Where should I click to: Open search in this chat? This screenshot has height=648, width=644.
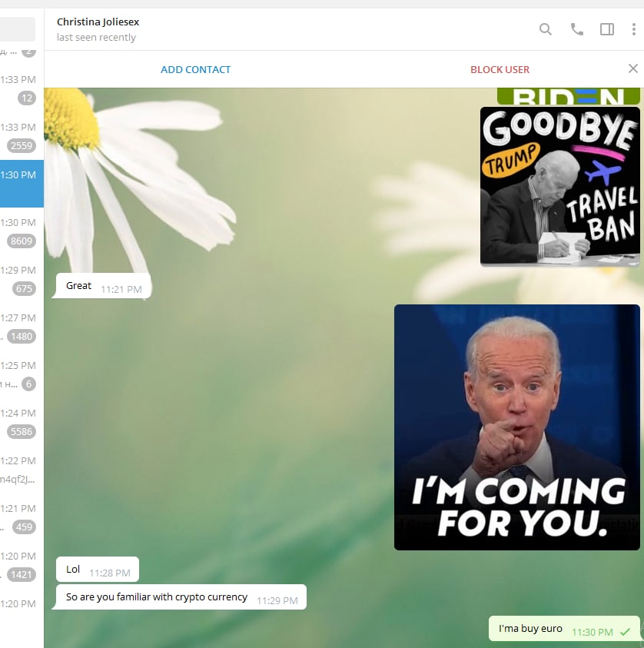[x=546, y=29]
